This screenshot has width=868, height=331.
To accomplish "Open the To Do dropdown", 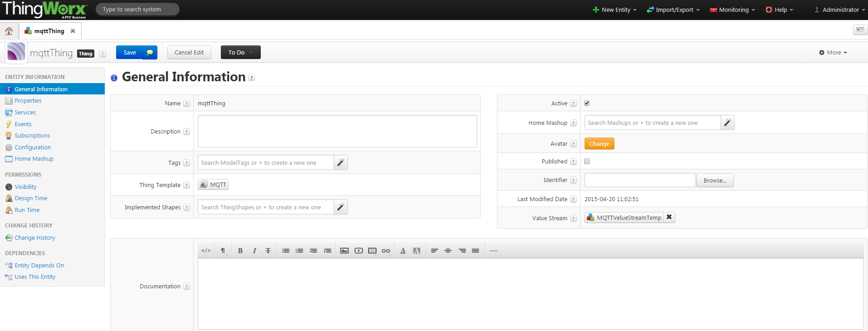I will point(240,52).
